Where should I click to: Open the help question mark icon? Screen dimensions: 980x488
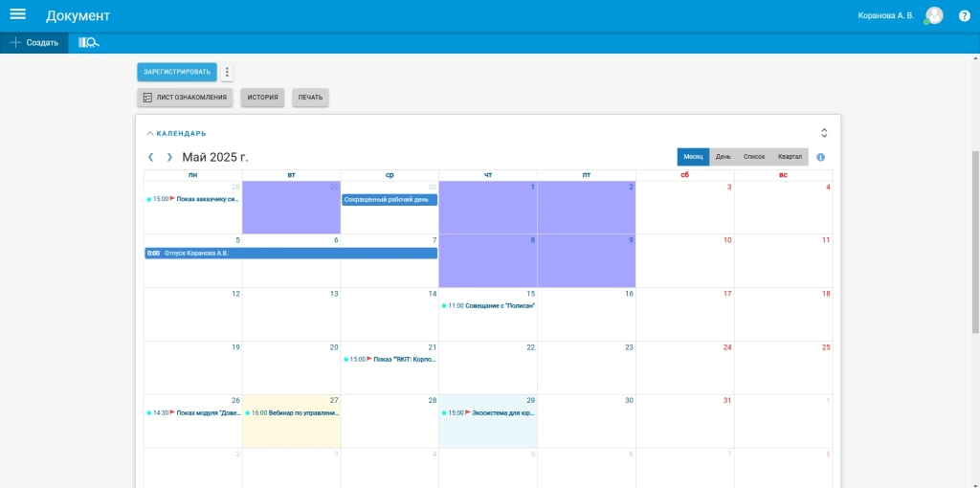(964, 15)
